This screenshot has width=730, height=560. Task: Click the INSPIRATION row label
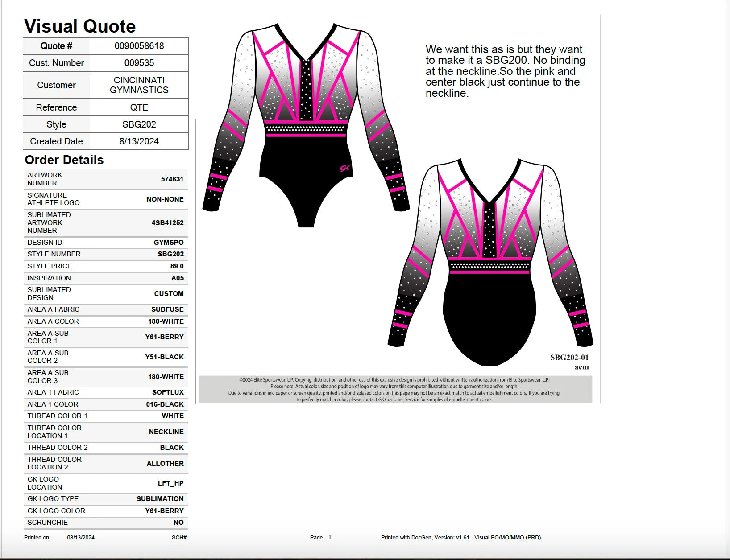pyautogui.click(x=49, y=278)
